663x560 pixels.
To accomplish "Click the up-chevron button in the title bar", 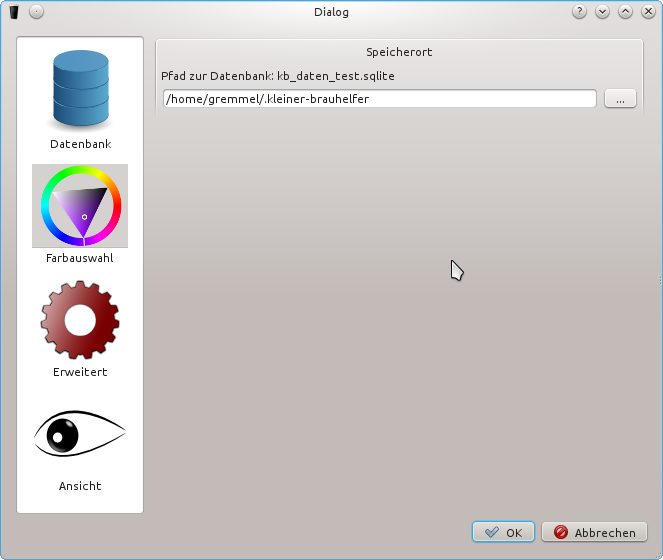I will 625,12.
